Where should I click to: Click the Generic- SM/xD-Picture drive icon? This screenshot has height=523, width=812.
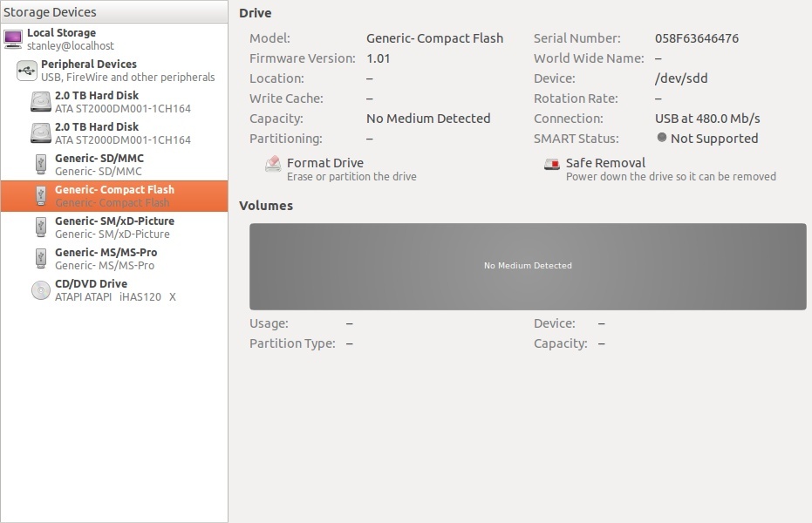pos(41,228)
